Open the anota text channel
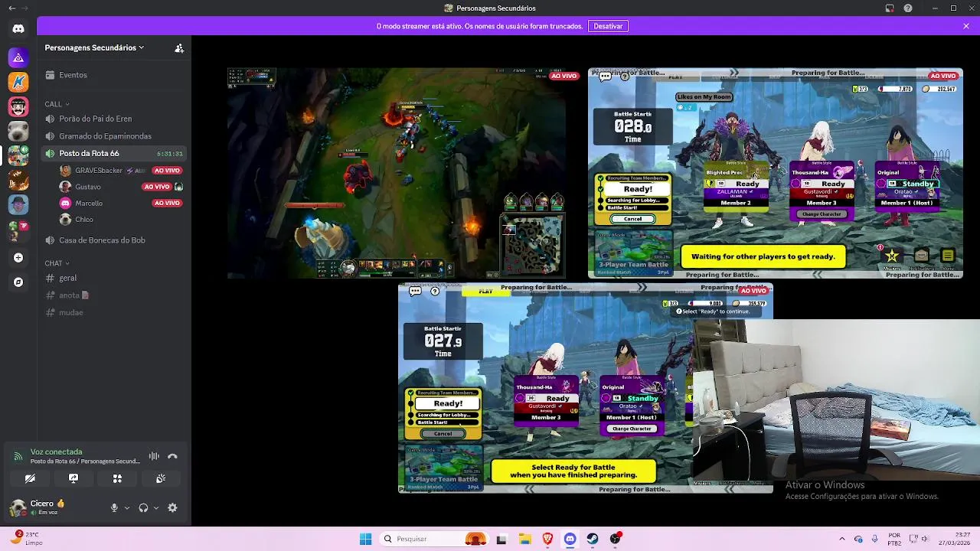This screenshot has width=980, height=551. click(x=114, y=295)
